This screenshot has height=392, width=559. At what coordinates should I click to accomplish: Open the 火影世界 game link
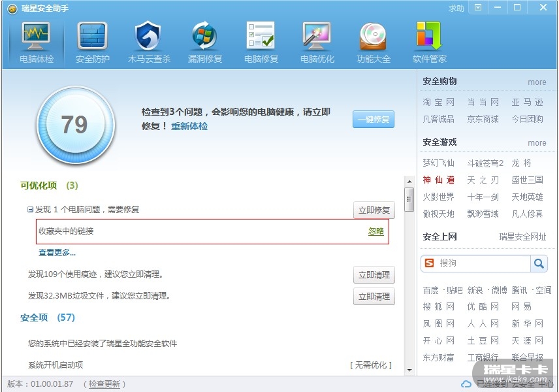click(x=438, y=197)
